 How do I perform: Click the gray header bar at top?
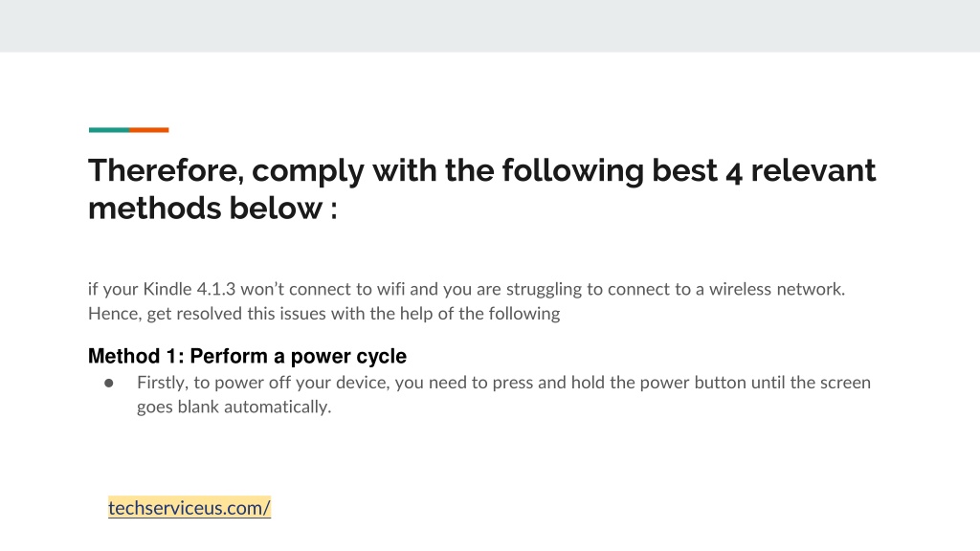490,26
